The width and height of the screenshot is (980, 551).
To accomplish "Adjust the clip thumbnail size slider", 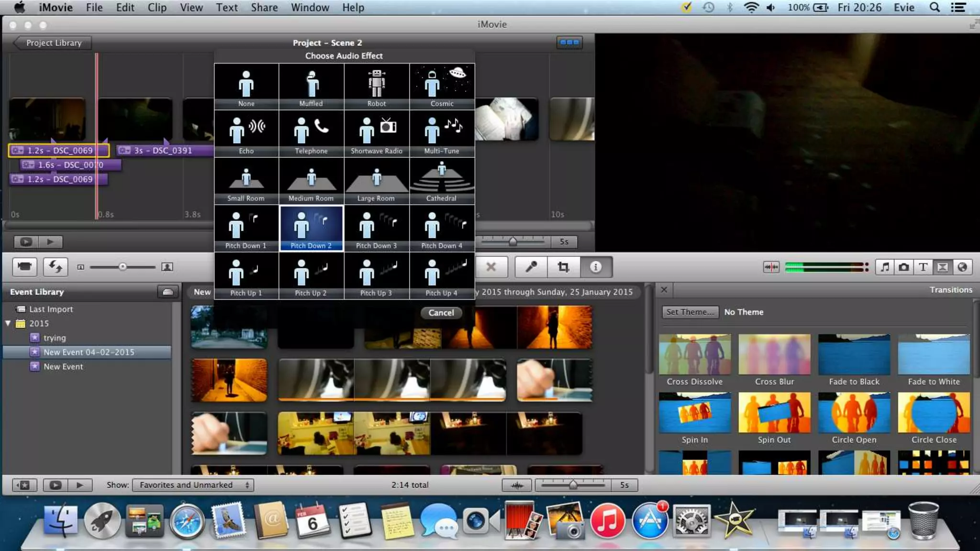I will point(122,267).
